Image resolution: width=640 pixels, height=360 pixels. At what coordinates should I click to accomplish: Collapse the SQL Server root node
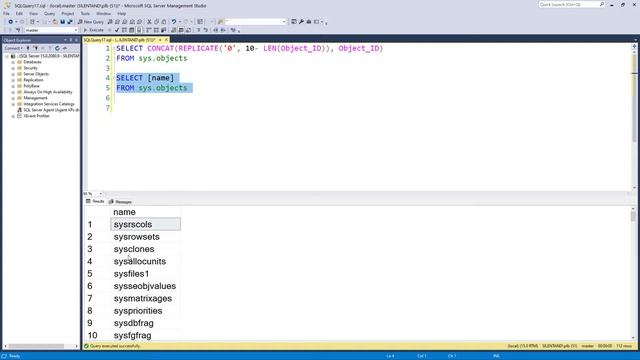(x=7, y=56)
